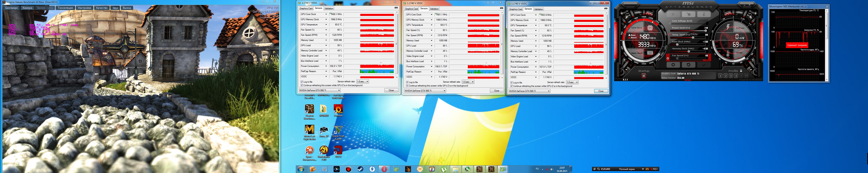868x173 pixels.
Task: Click the camera icon in the rightmost GPU-Z window
Action: pos(606,8)
